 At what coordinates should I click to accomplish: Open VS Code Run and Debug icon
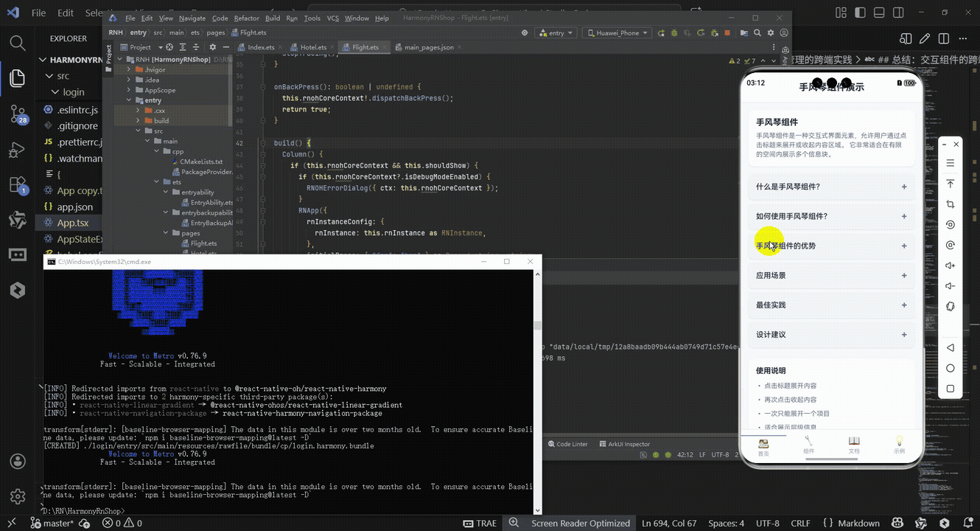point(18,149)
